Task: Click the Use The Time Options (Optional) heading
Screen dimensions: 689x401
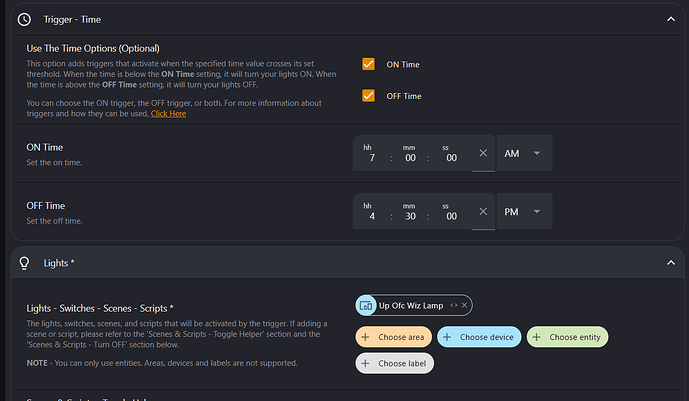Action: tap(93, 48)
